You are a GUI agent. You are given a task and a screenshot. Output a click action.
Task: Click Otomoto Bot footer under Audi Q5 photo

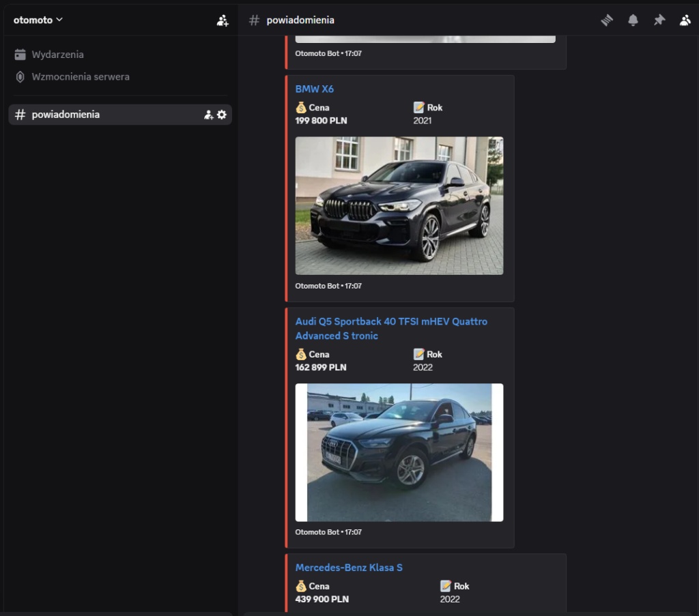coord(328,532)
